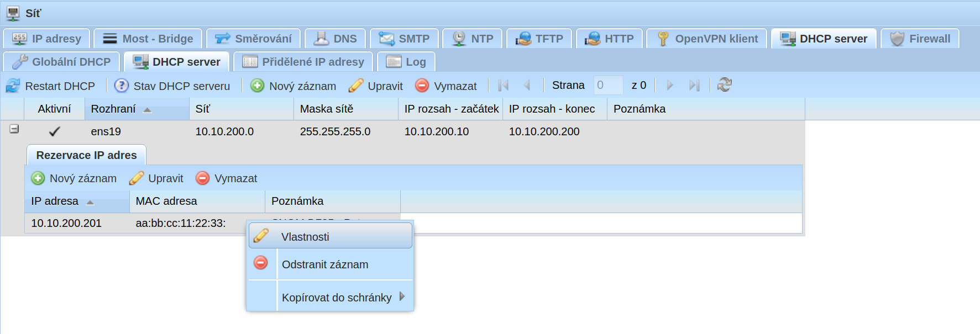Select the Rezervace IP adres tab
Screen dimensions: 980x334
click(x=86, y=155)
